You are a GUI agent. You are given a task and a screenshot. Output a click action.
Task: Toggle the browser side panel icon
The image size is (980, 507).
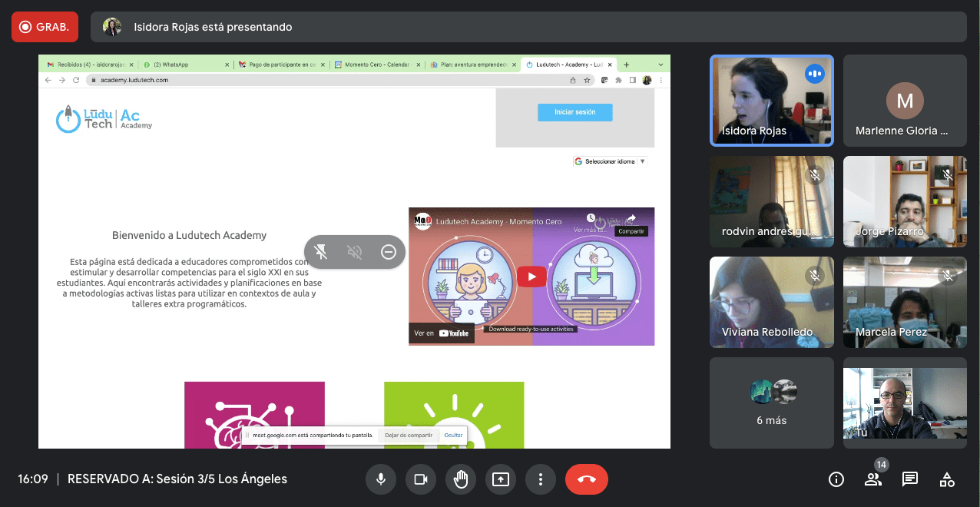[x=633, y=80]
